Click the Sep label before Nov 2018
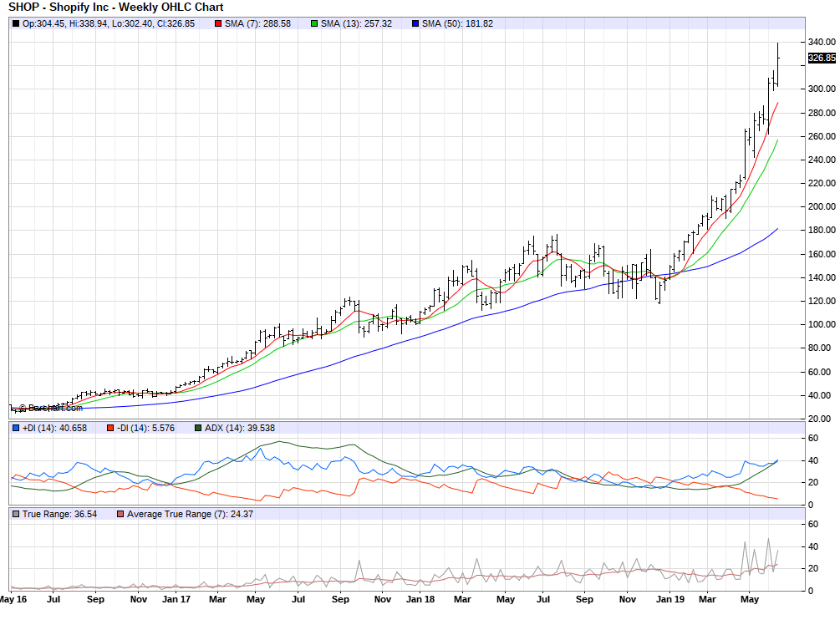840x625 pixels. (584, 599)
